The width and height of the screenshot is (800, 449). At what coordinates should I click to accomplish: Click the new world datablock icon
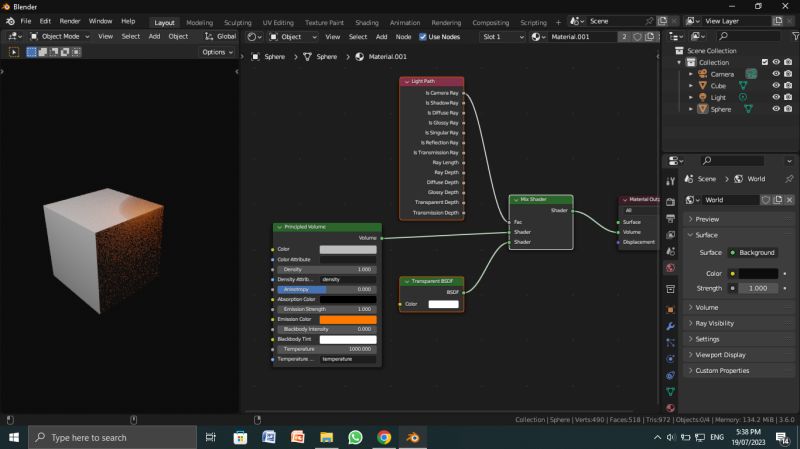[x=778, y=200]
